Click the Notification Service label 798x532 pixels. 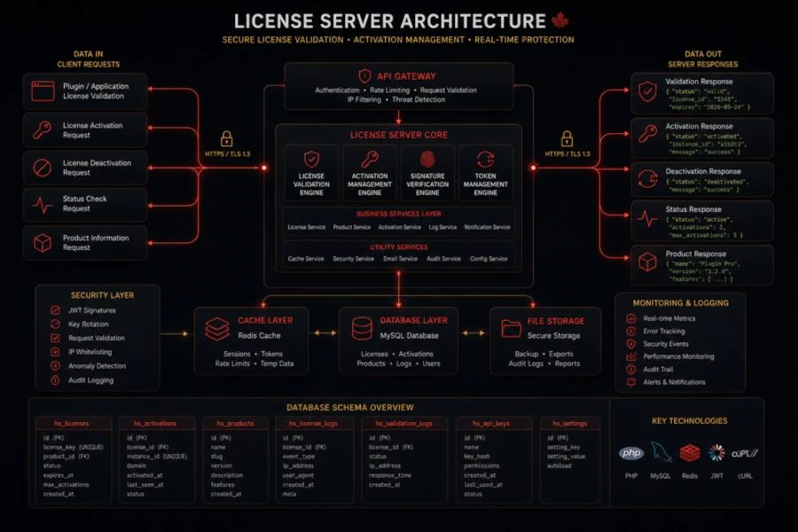(487, 227)
